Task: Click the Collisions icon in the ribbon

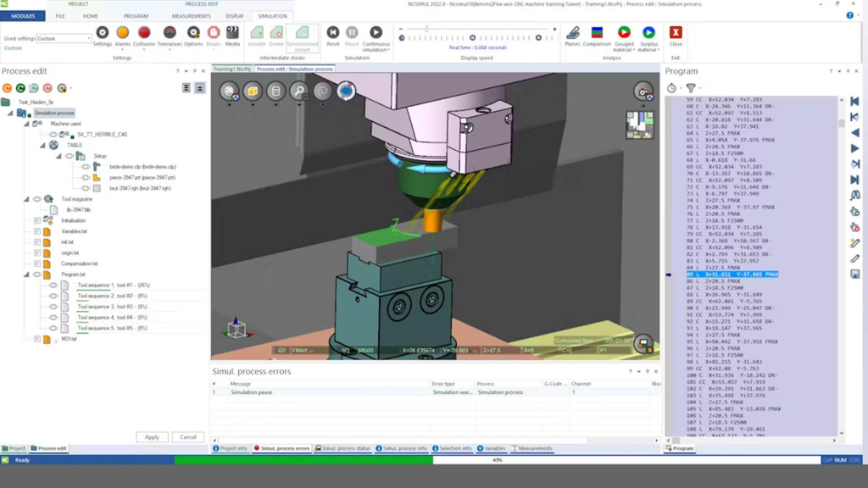Action: 144,33
